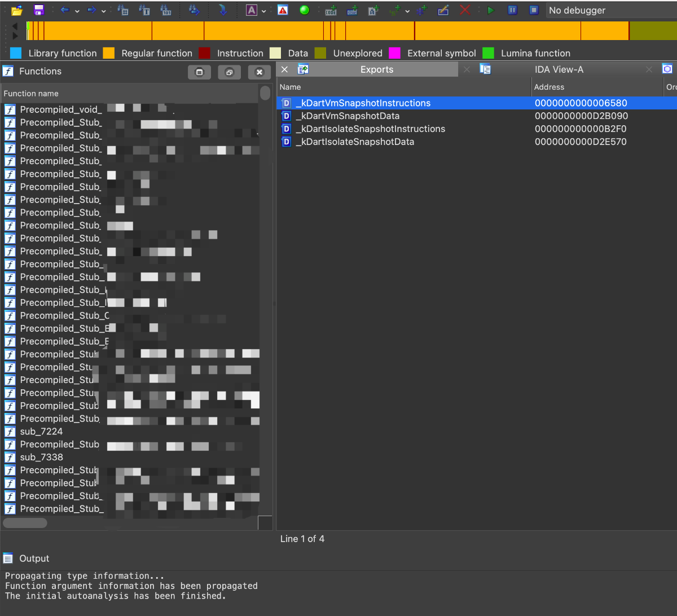Screen dimensions: 677x616
Task: Click the purple 'A' strings icon
Action: click(252, 10)
